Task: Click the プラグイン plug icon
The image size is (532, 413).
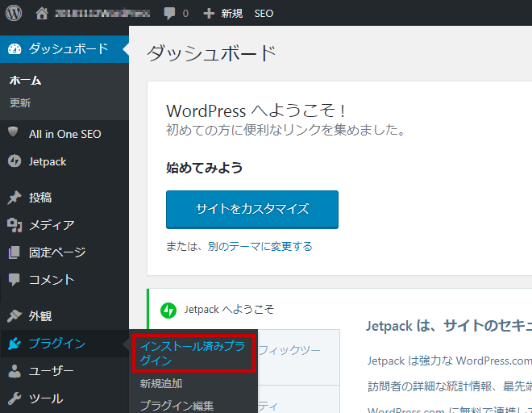Action: pos(15,344)
